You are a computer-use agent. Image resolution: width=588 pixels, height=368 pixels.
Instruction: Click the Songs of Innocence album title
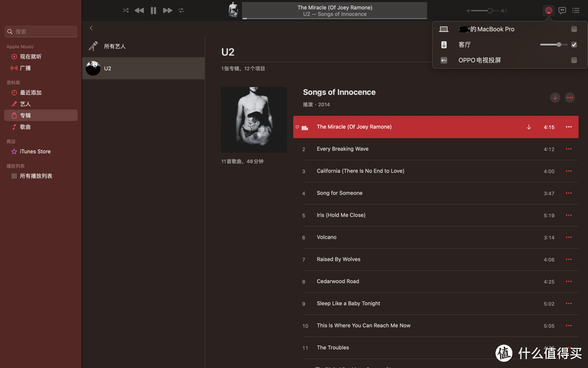(339, 92)
